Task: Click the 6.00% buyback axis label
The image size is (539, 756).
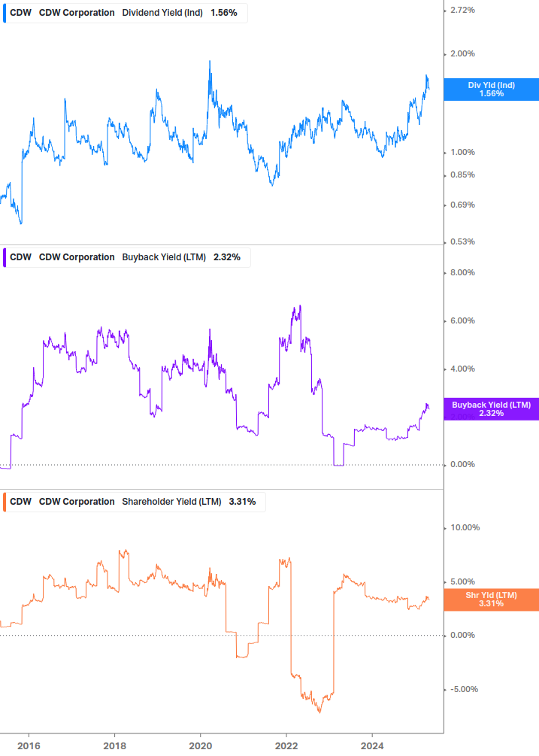Action: [462, 320]
